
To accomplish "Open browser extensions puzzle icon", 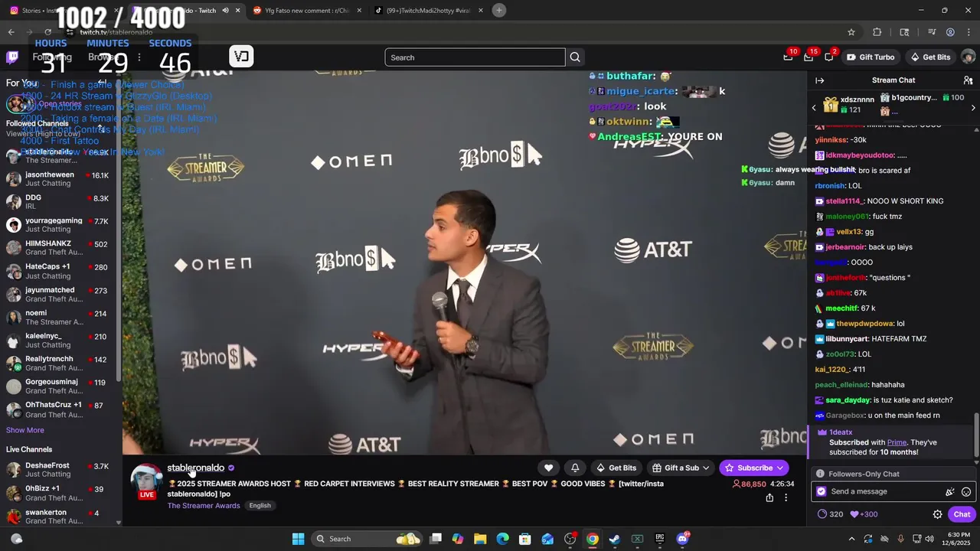I will (877, 32).
